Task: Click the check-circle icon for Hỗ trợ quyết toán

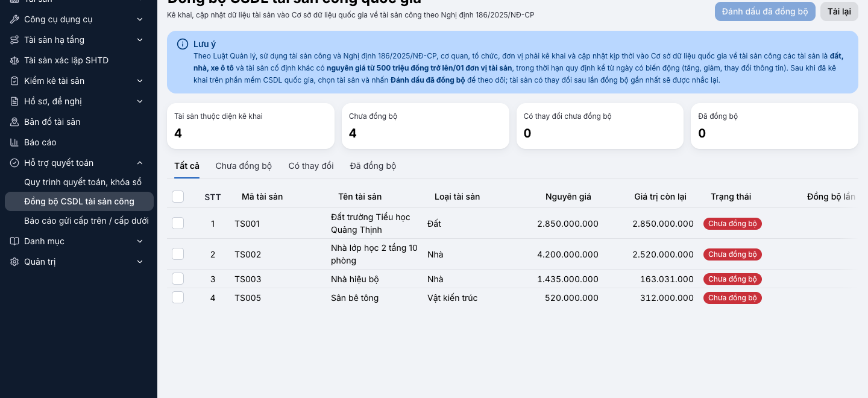Action: [14, 163]
